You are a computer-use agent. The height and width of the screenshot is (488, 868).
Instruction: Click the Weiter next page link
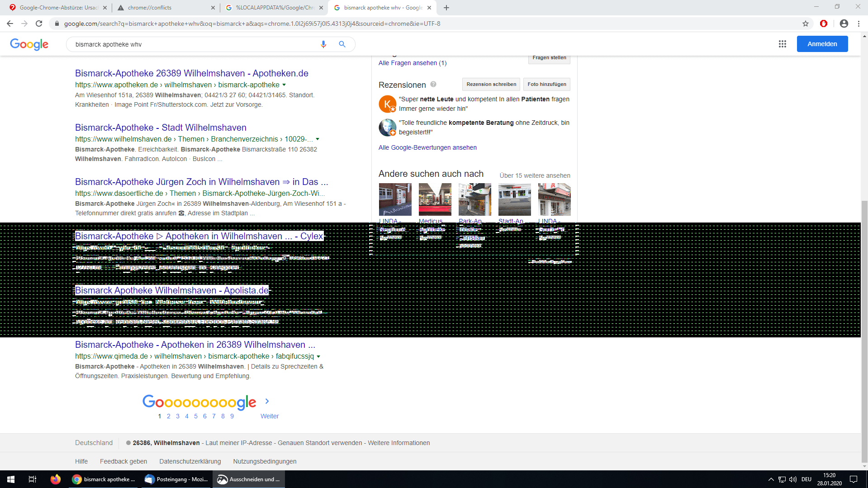click(x=270, y=416)
